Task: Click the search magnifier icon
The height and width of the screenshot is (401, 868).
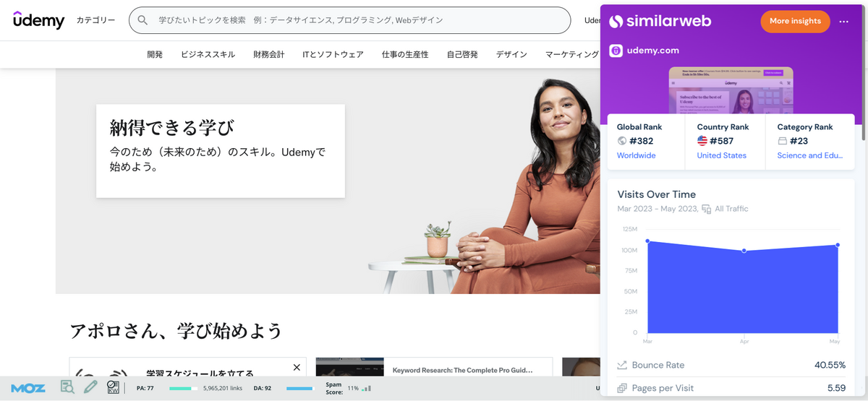Action: 142,20
